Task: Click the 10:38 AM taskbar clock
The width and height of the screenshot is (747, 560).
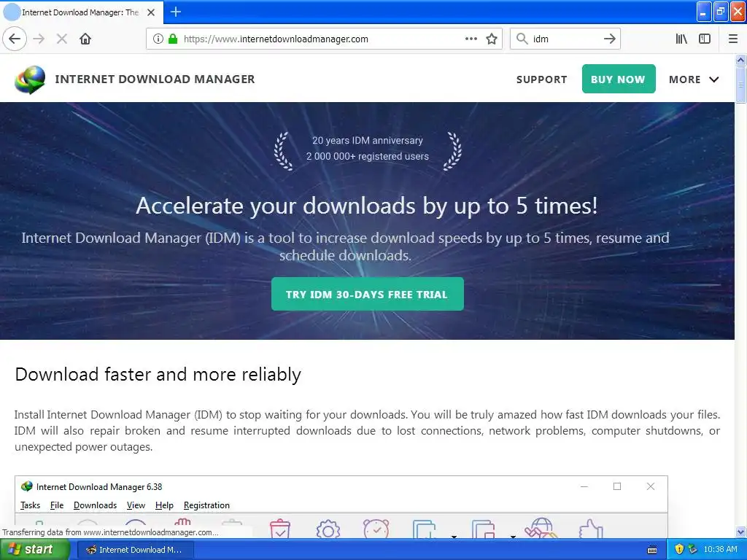Action: (720, 550)
